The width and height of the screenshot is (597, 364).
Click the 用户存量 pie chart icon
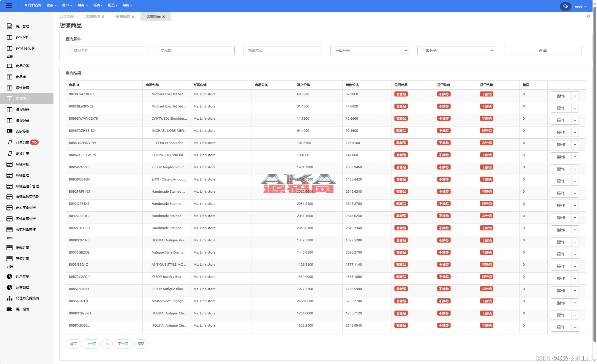(x=10, y=276)
